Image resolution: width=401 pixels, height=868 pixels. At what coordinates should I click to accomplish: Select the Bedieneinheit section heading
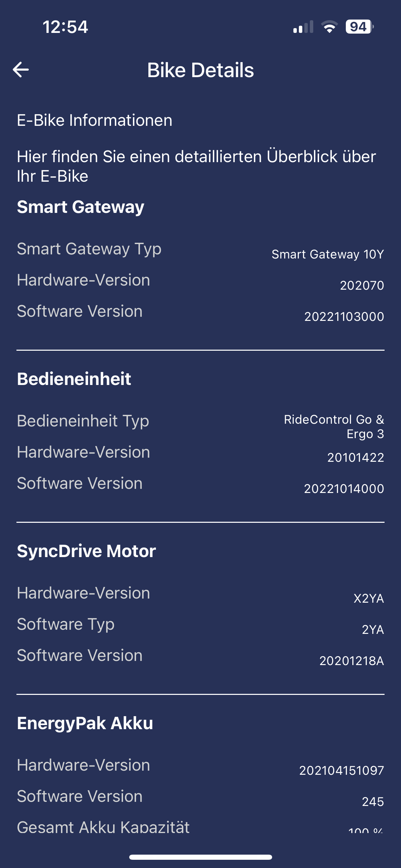point(74,379)
